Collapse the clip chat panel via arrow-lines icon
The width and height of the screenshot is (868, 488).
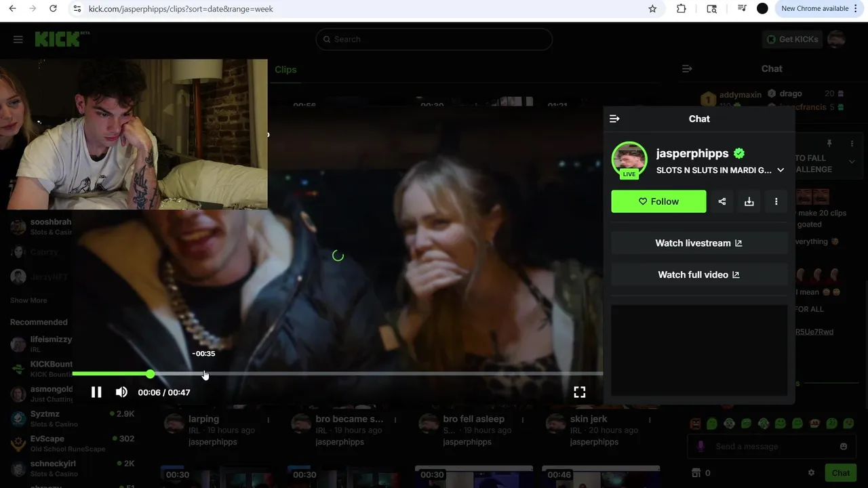tap(614, 119)
